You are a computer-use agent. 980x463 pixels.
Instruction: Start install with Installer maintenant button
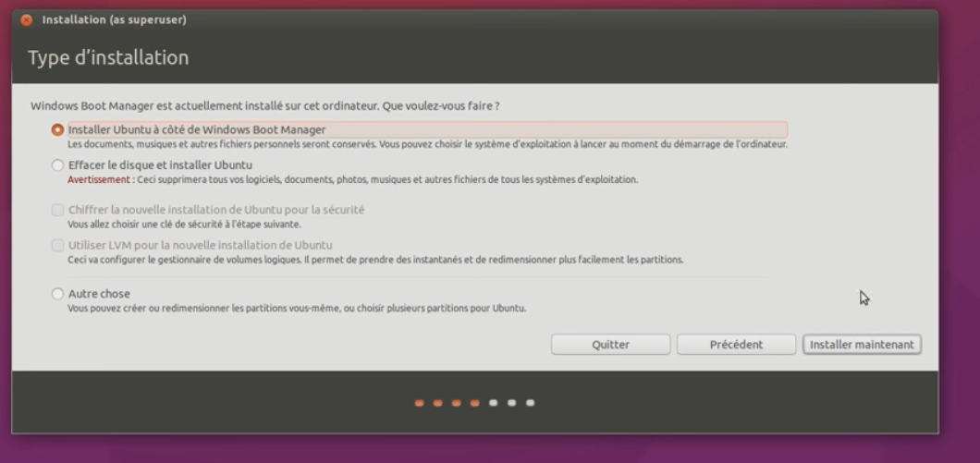point(862,345)
